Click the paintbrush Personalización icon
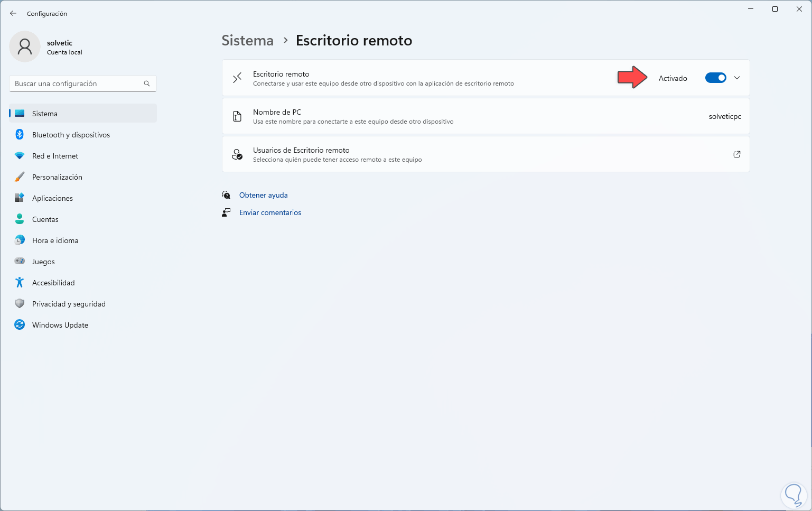Image resolution: width=812 pixels, height=511 pixels. (20, 177)
